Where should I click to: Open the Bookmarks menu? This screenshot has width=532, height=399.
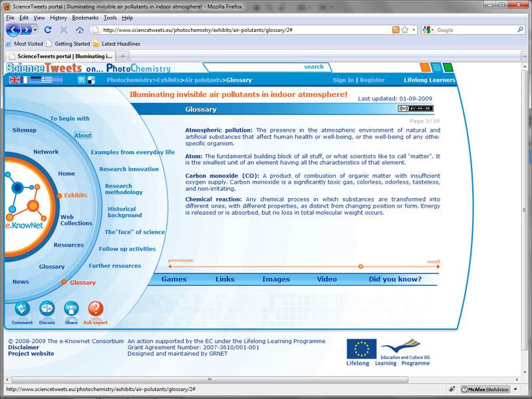click(x=85, y=18)
